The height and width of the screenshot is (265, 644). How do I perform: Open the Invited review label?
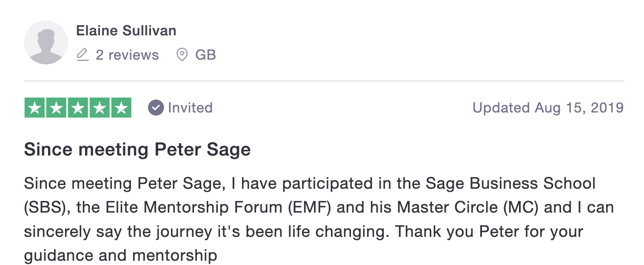[190, 108]
